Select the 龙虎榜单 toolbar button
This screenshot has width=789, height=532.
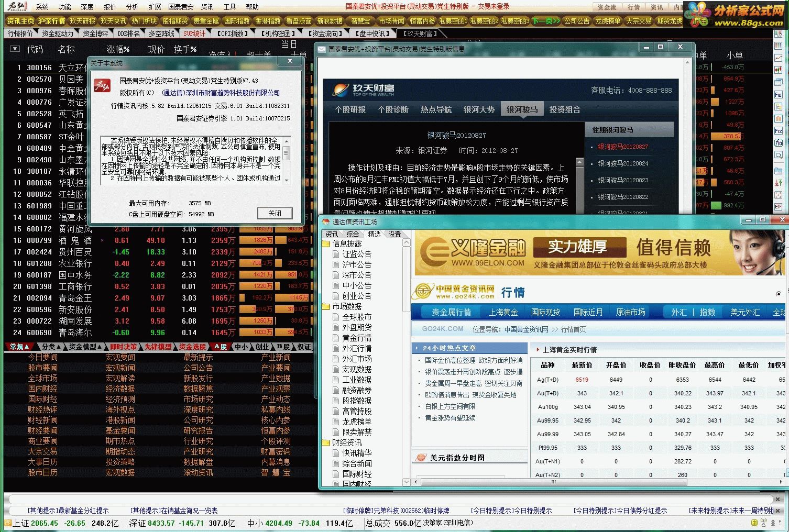coord(608,21)
